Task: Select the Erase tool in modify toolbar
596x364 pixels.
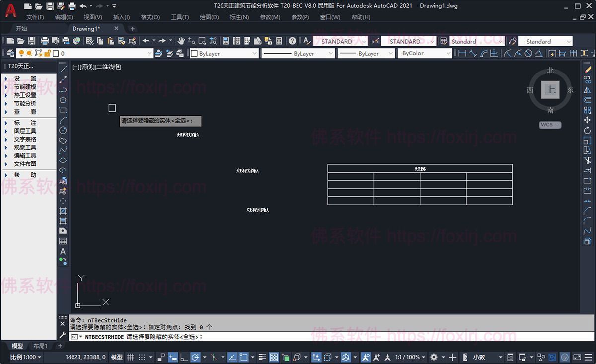Action: pos(587,70)
